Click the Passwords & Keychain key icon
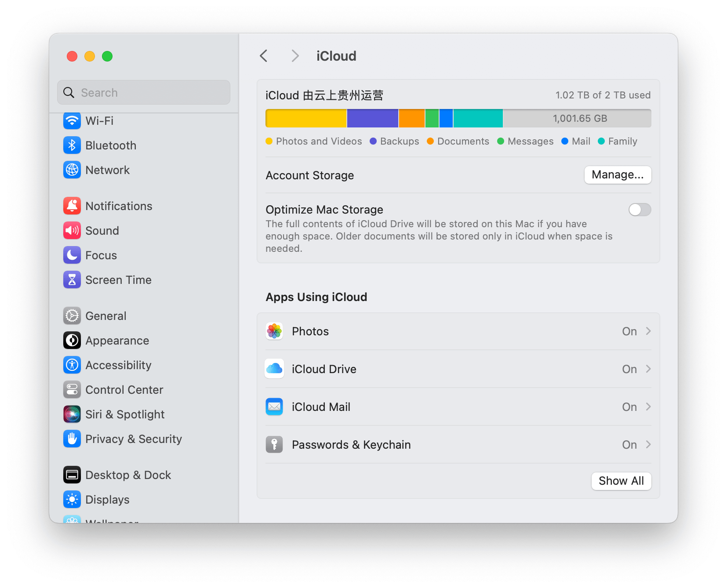Viewport: 727px width, 588px height. 274,445
